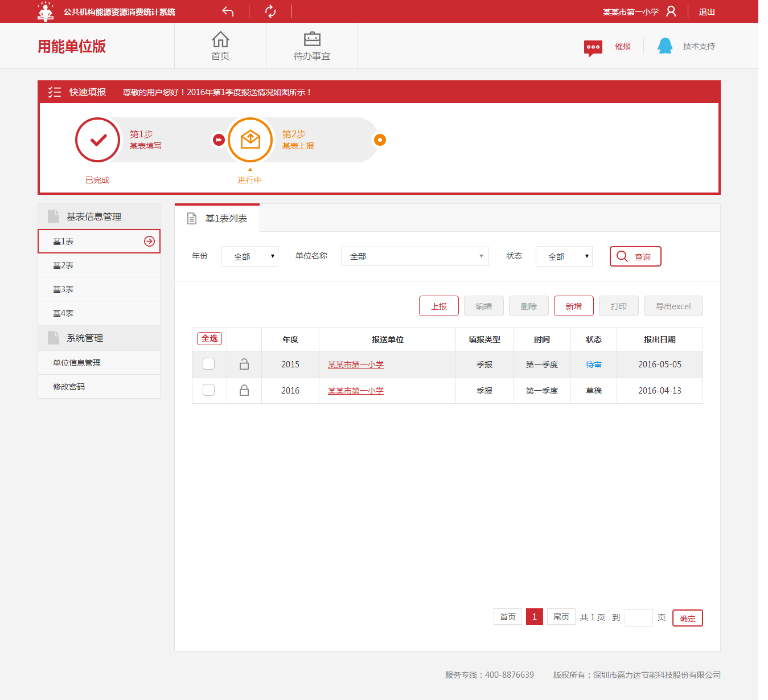Open the 催报 message bubble icon
This screenshot has height=700, width=768.
coord(593,48)
